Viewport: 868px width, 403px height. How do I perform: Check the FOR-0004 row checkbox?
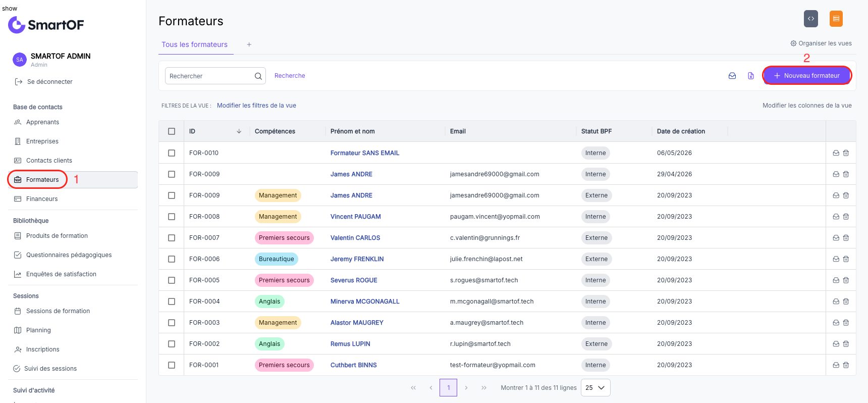172,301
